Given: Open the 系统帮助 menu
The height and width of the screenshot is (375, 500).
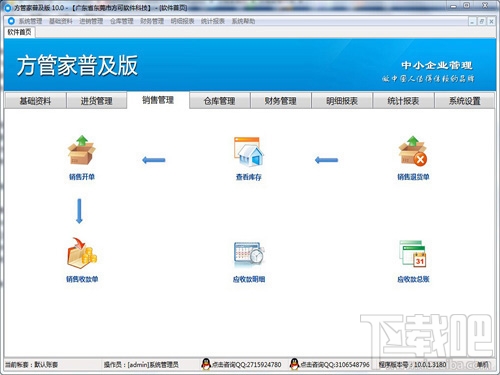Looking at the screenshot, I should [x=243, y=21].
